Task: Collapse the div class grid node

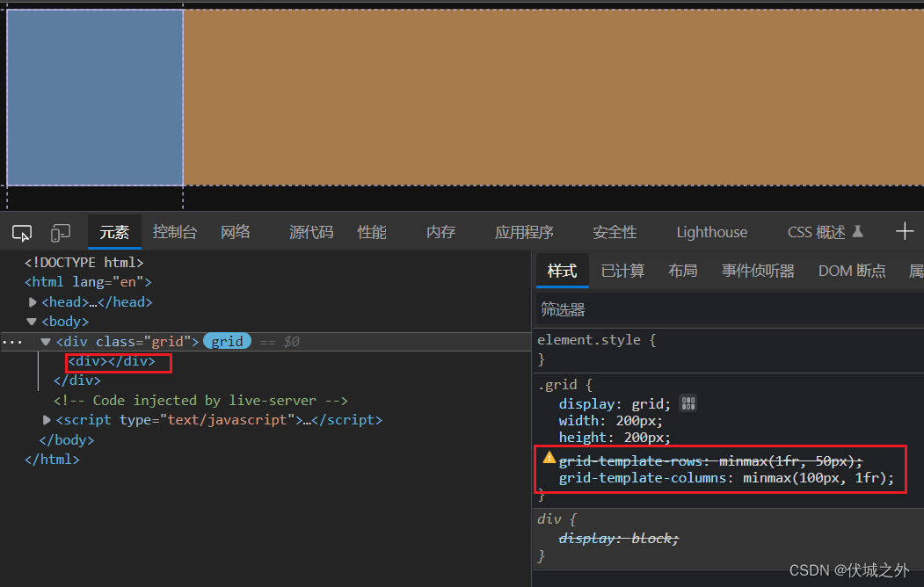Action: pos(46,342)
